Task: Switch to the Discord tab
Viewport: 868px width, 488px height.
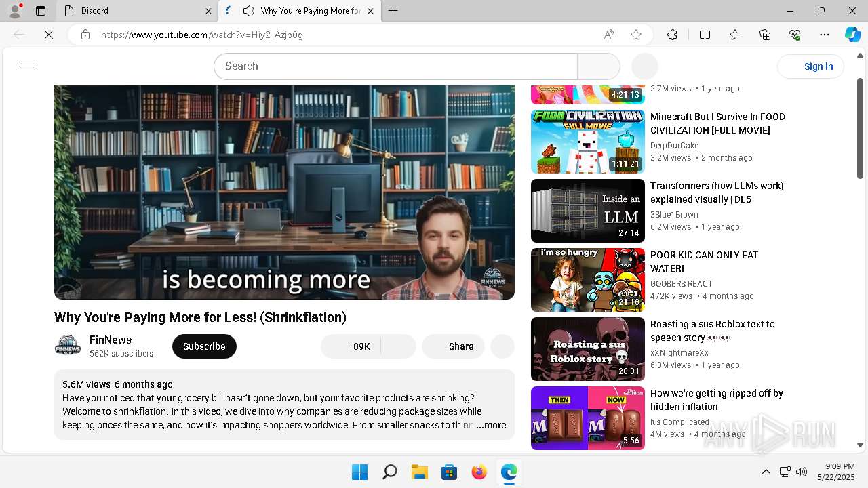Action: [x=137, y=11]
